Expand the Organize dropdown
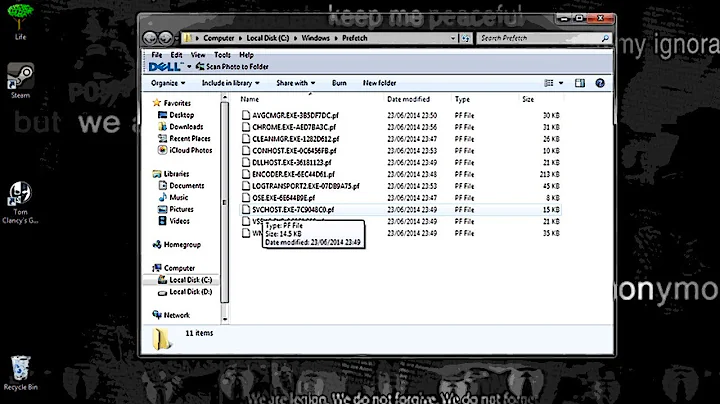Viewport: 720px width, 404px height. tap(168, 83)
